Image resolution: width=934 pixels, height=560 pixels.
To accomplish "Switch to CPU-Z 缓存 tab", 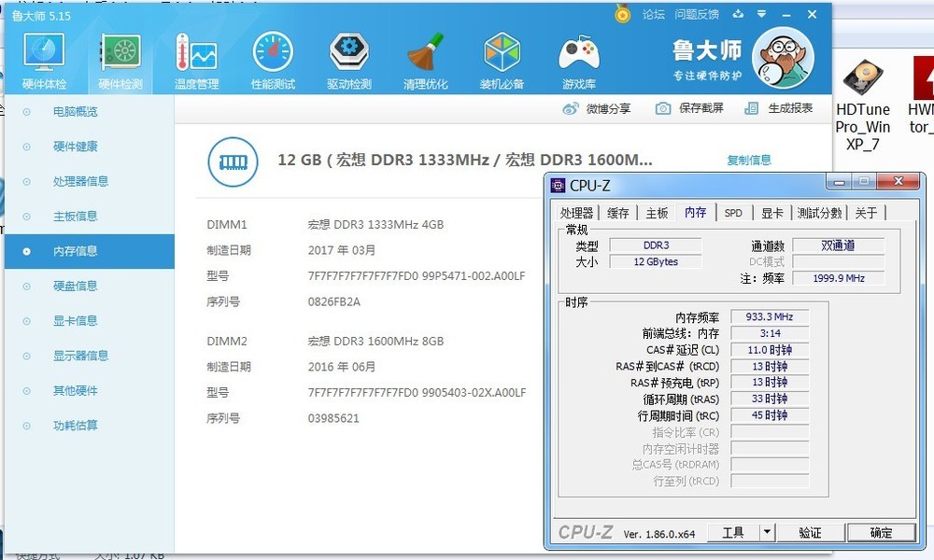I will pos(617,213).
